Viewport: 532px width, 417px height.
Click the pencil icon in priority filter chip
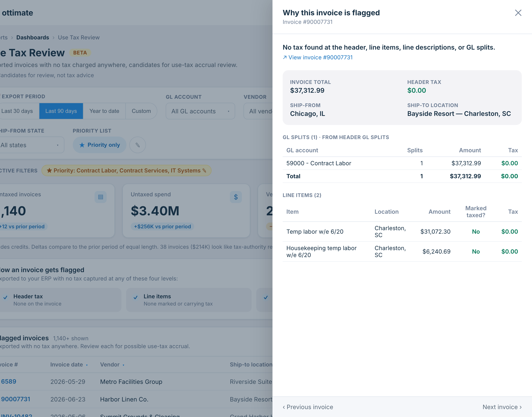(x=205, y=171)
